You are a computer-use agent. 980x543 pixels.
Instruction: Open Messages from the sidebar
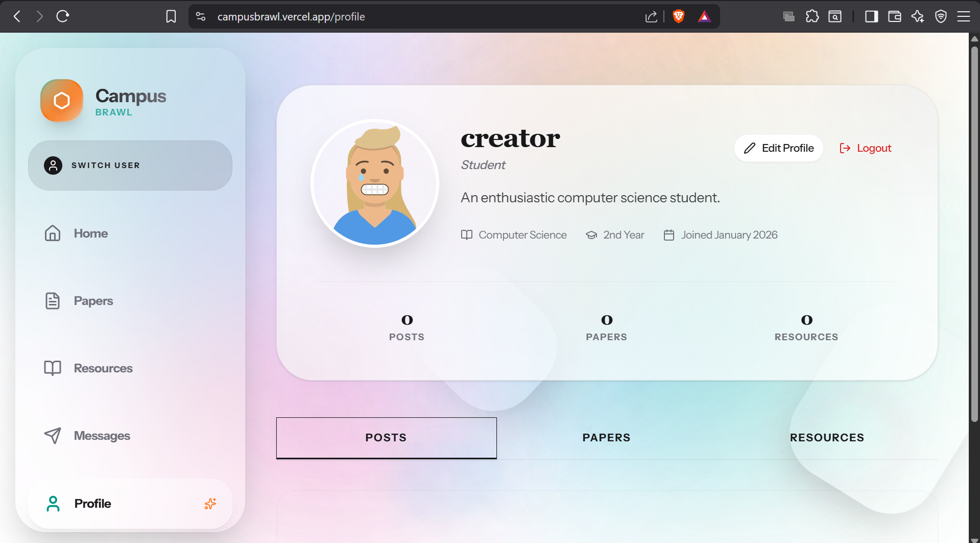pyautogui.click(x=130, y=436)
